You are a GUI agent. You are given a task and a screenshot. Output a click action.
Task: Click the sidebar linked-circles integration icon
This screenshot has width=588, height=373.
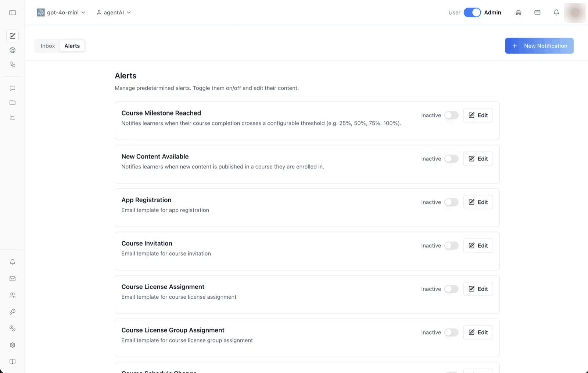pyautogui.click(x=12, y=328)
